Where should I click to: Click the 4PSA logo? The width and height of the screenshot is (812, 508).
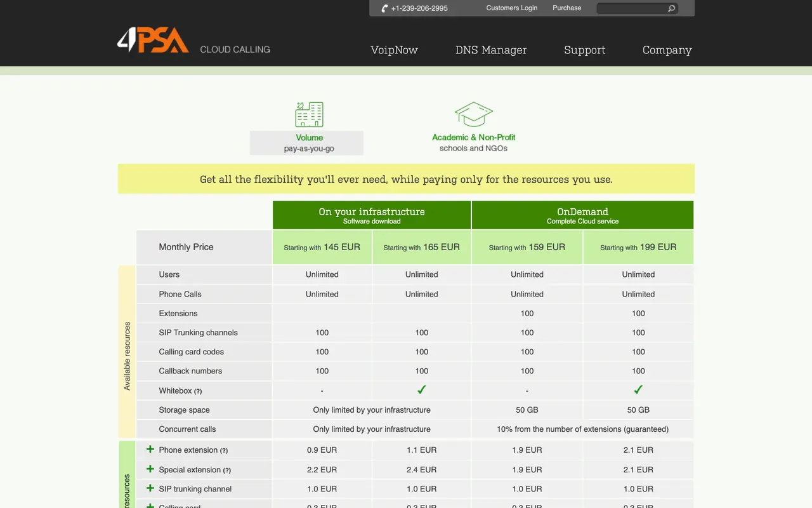pos(153,39)
